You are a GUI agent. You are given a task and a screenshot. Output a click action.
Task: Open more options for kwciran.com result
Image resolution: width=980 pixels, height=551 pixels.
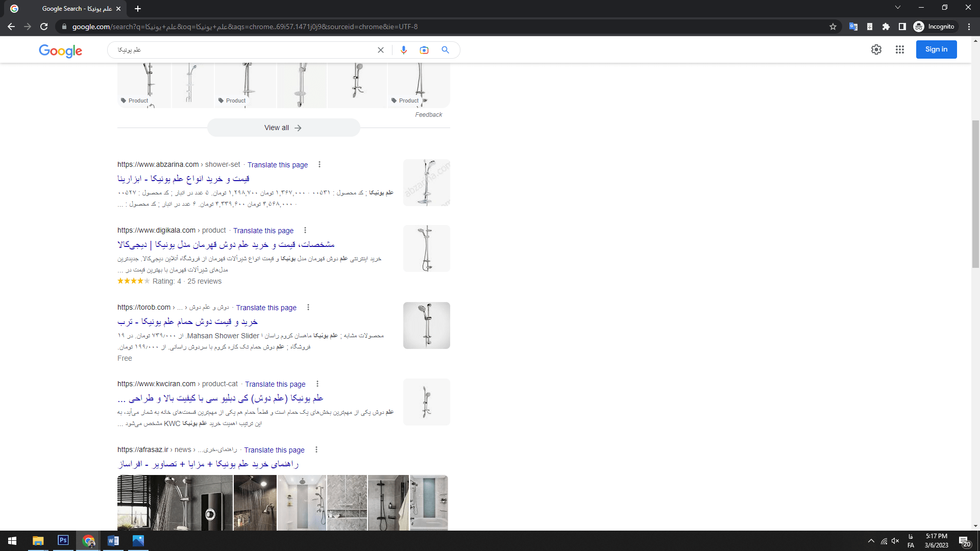tap(317, 384)
